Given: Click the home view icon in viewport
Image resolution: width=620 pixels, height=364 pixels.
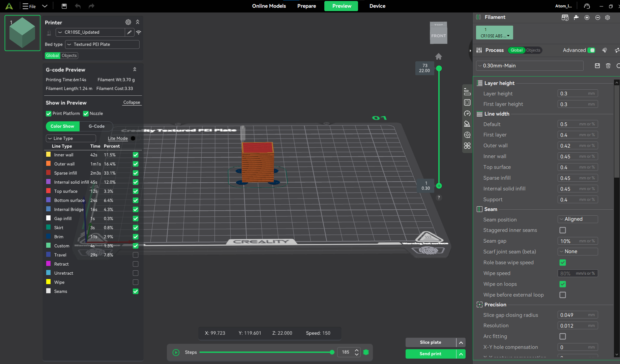Looking at the screenshot, I should click(439, 56).
